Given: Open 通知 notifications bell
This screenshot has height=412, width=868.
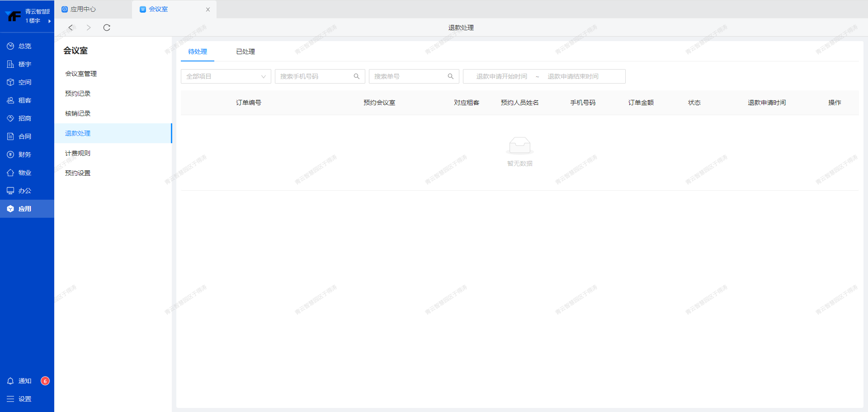Looking at the screenshot, I should point(10,381).
